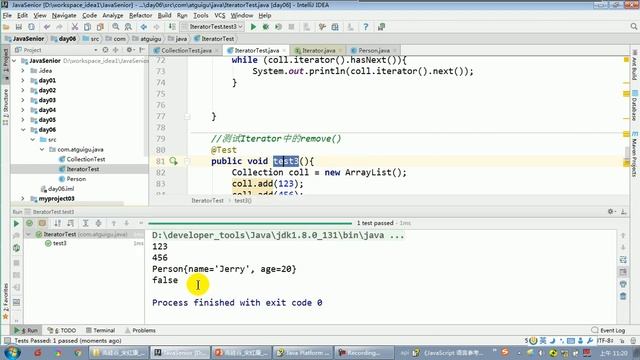Toggle the Favorites tool window strip
The image size is (640, 360).
click(x=5, y=301)
